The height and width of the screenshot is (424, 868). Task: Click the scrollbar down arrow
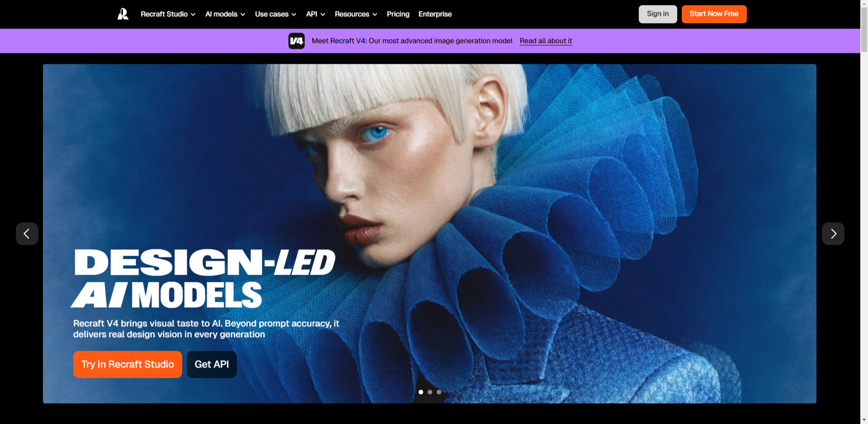click(864, 420)
